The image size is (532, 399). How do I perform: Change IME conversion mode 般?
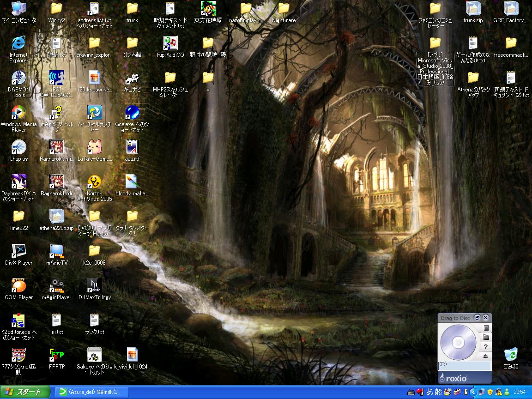[x=438, y=392]
